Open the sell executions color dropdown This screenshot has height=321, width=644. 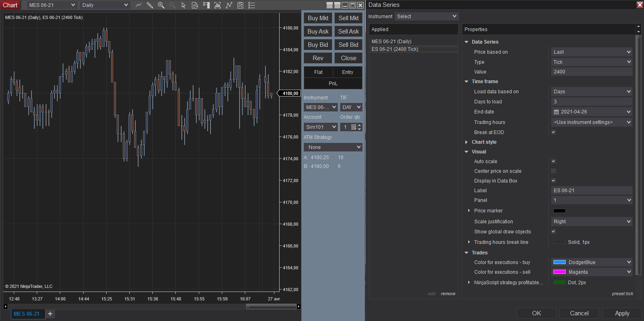coord(592,272)
